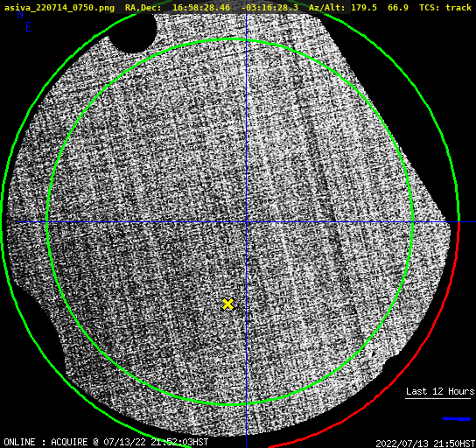
Task: Open the Last 12 Hours link
Action: [x=440, y=391]
